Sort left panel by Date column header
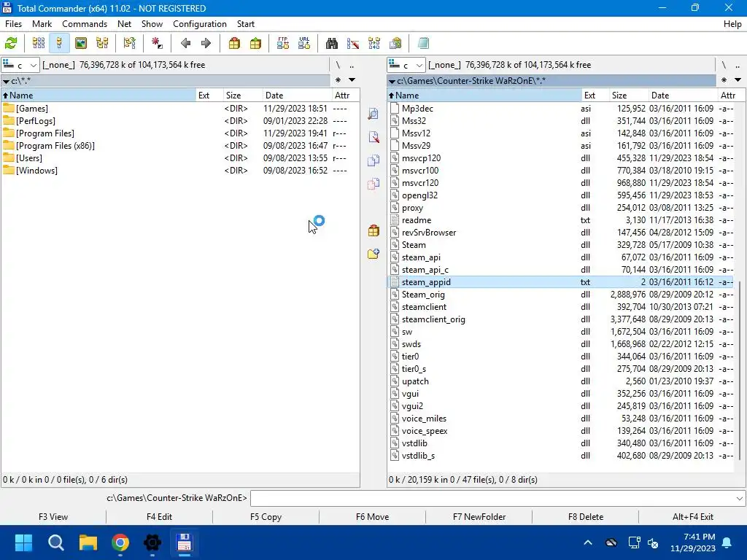 pyautogui.click(x=296, y=96)
